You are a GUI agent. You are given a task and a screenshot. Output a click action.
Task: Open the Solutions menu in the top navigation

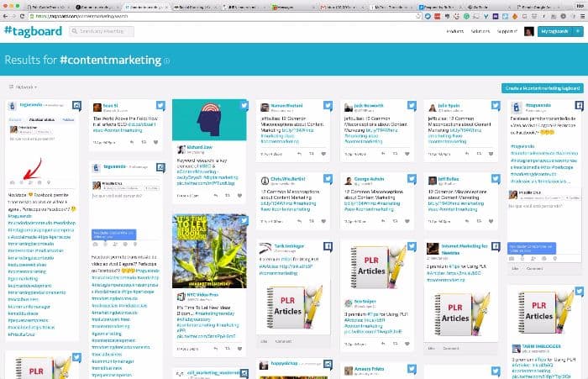pos(482,31)
